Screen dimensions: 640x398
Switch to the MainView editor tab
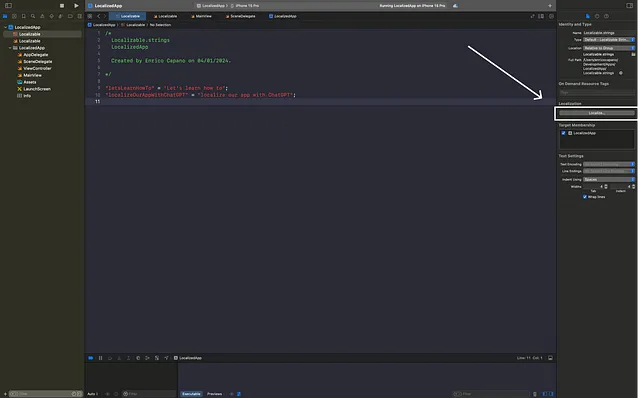[x=201, y=16]
